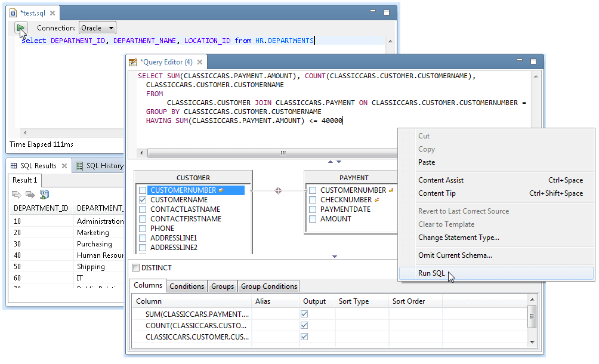Click the key icon beside CUSTOMER CUSTOMERNUMBER
This screenshot has width=599, height=364.
(221, 190)
